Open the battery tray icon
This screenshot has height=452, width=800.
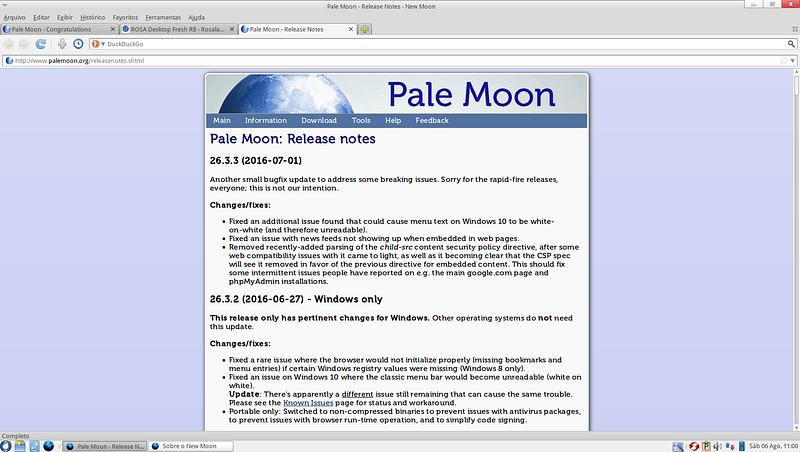tap(742, 446)
